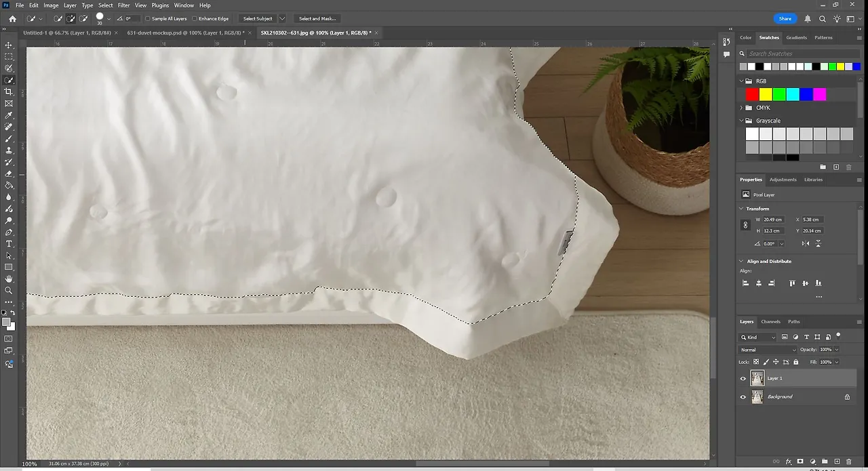Select the Move tool
This screenshot has height=471, width=868.
pyautogui.click(x=9, y=45)
